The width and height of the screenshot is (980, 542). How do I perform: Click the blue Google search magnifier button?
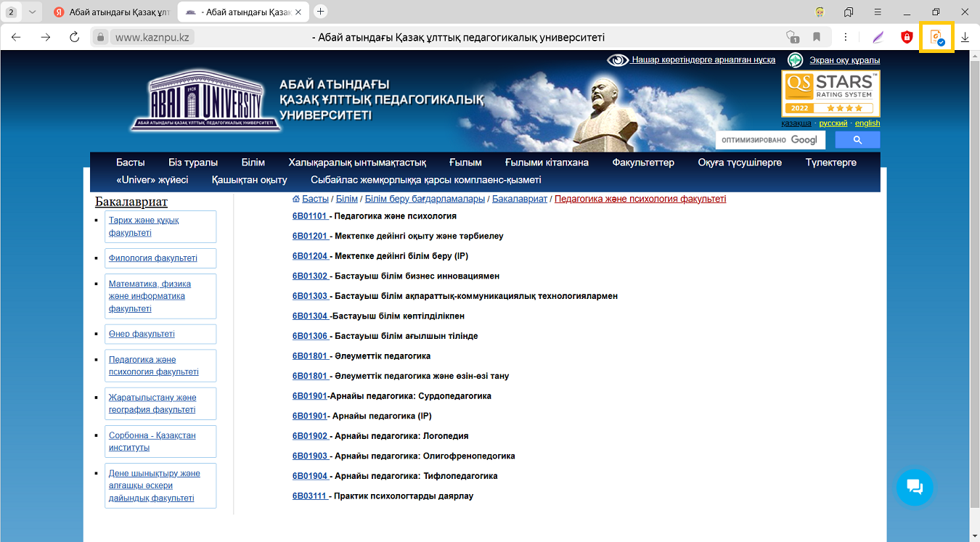(x=857, y=140)
